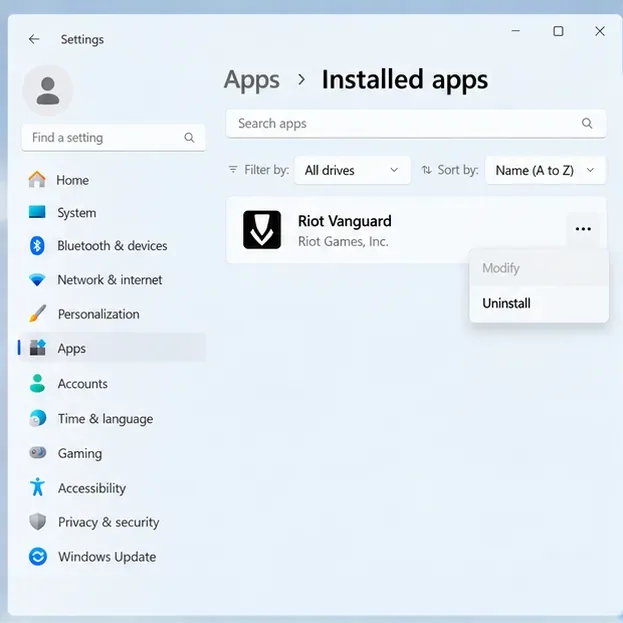Click the Bluetooth icon in sidebar
Screen dimensions: 623x623
(37, 246)
